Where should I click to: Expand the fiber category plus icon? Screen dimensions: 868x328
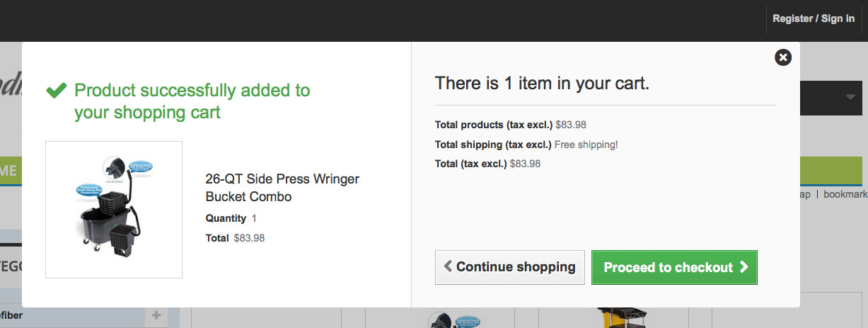pos(156,315)
